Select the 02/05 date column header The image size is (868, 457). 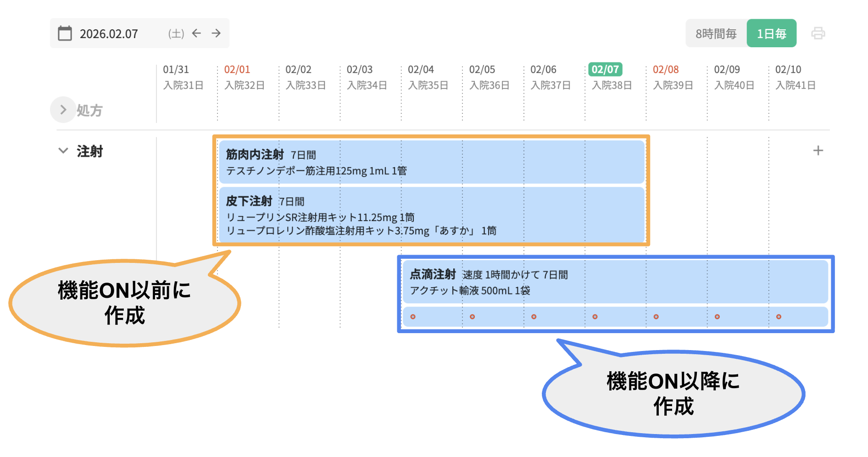point(482,70)
